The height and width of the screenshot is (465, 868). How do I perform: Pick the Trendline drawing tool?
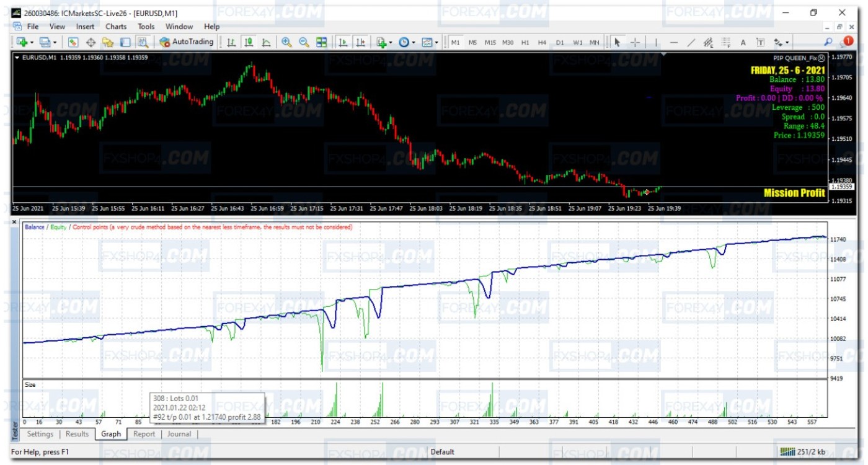[691, 42]
